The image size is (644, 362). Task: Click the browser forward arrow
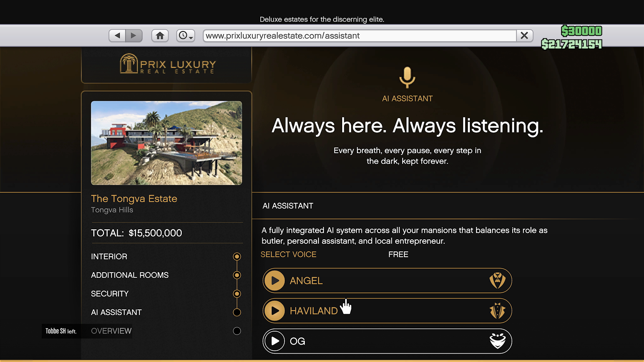(133, 36)
